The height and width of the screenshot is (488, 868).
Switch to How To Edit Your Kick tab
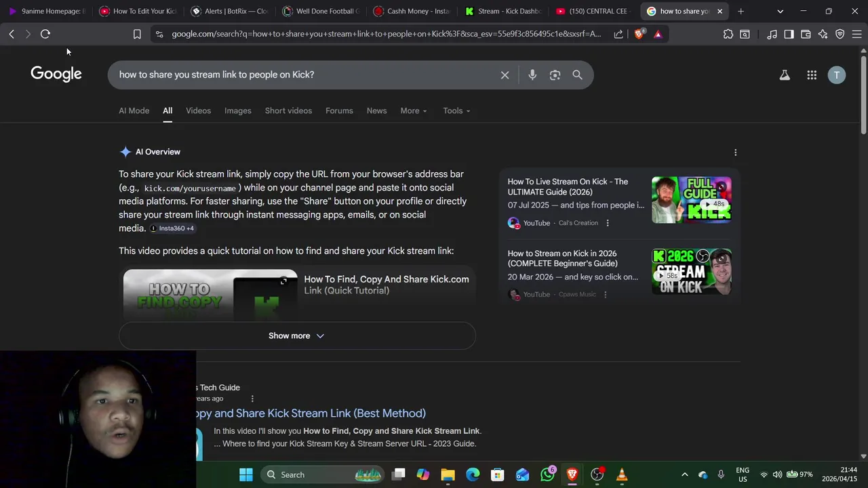[138, 11]
